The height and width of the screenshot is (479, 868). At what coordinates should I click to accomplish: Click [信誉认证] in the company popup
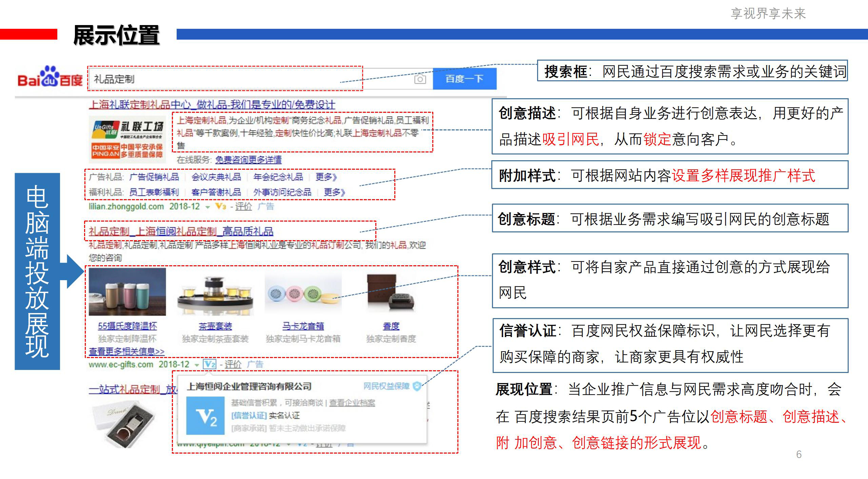click(x=249, y=415)
